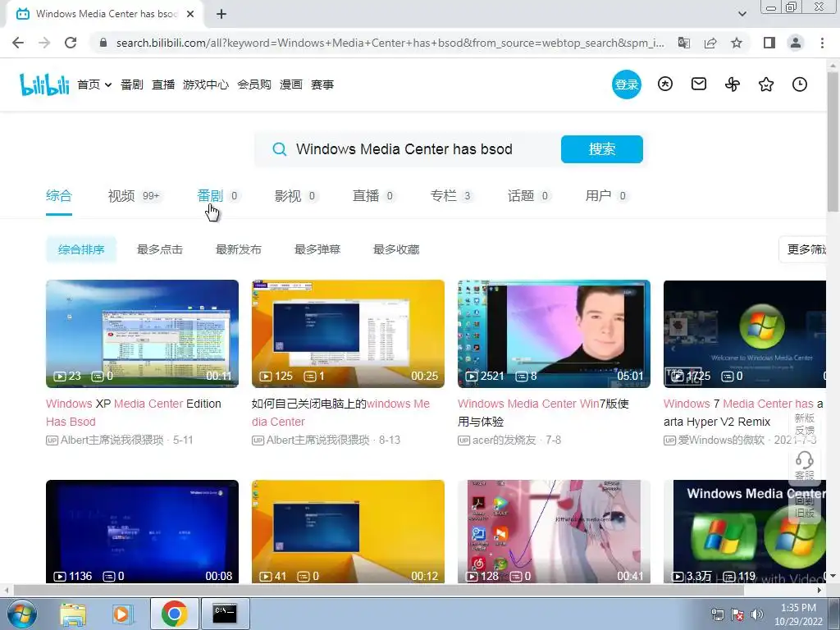This screenshot has width=840, height=630.
Task: Click the magnifier icon in search box
Action: tap(279, 149)
